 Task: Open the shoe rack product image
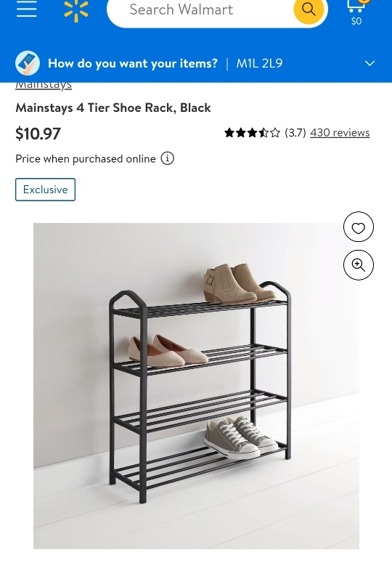pyautogui.click(x=196, y=386)
